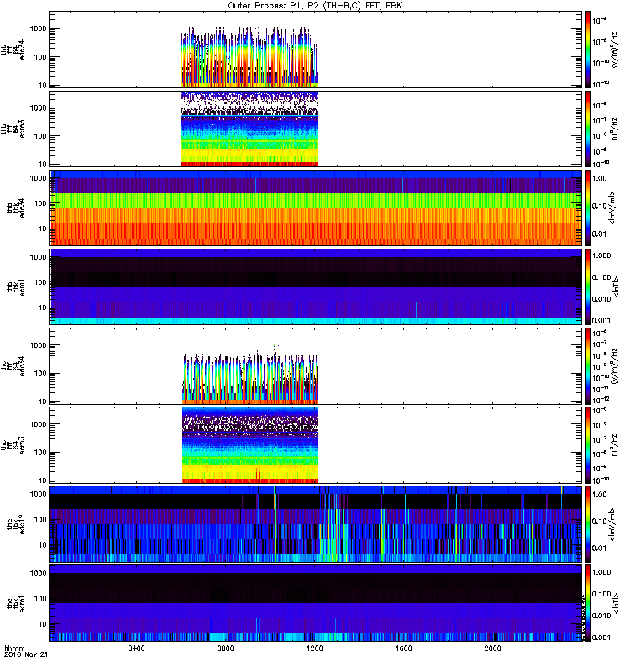Click the thb fff 64 scm3 y-axis title
630x672 pixels.
[x=13, y=129]
